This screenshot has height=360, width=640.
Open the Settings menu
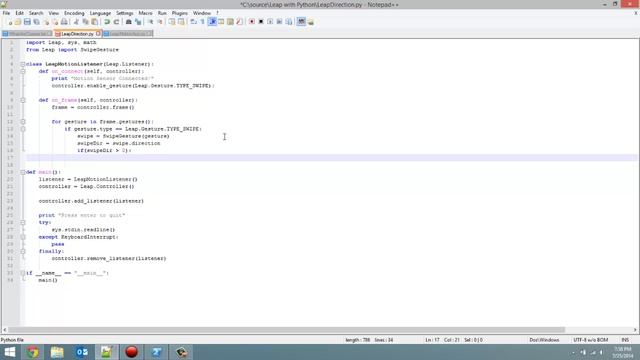point(124,13)
